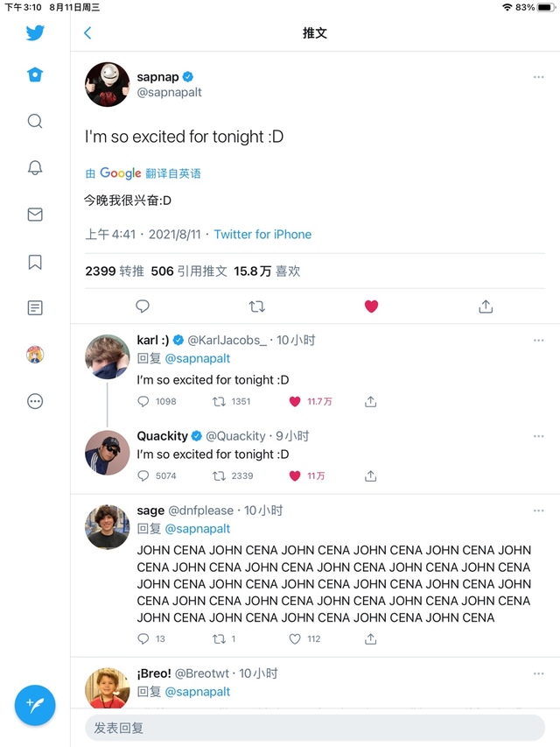Like sage's JOHN CENA reply
Image resolution: width=560 pixels, height=747 pixels.
click(x=295, y=639)
